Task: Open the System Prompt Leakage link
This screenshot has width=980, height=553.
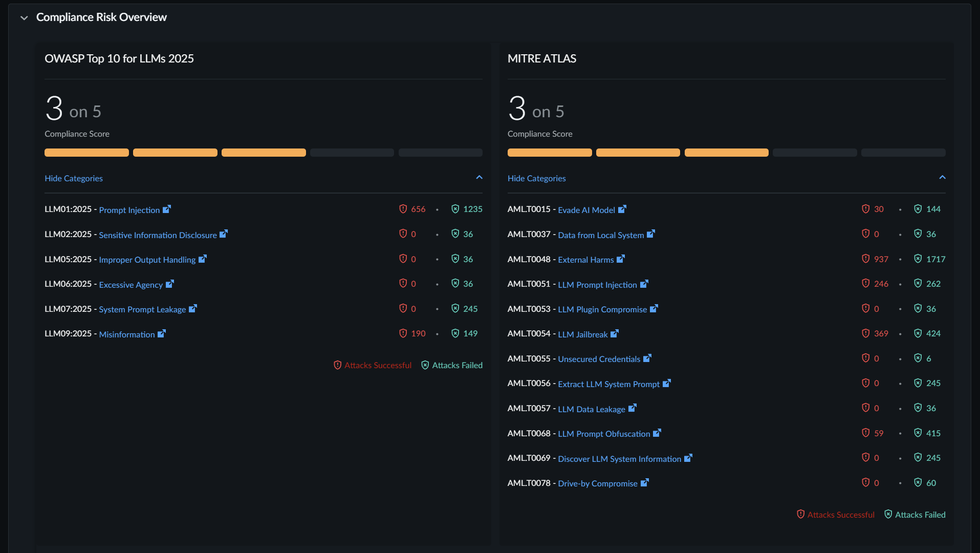Action: click(142, 309)
